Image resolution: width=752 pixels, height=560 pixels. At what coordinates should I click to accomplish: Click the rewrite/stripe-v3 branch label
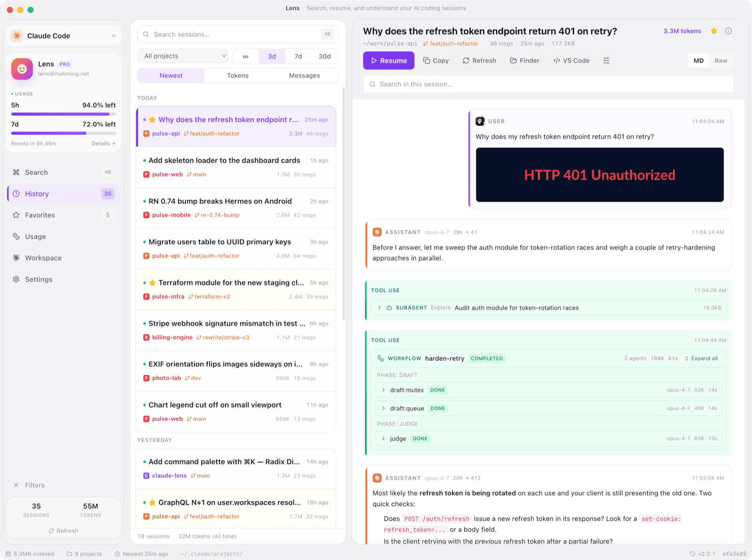[223, 338]
